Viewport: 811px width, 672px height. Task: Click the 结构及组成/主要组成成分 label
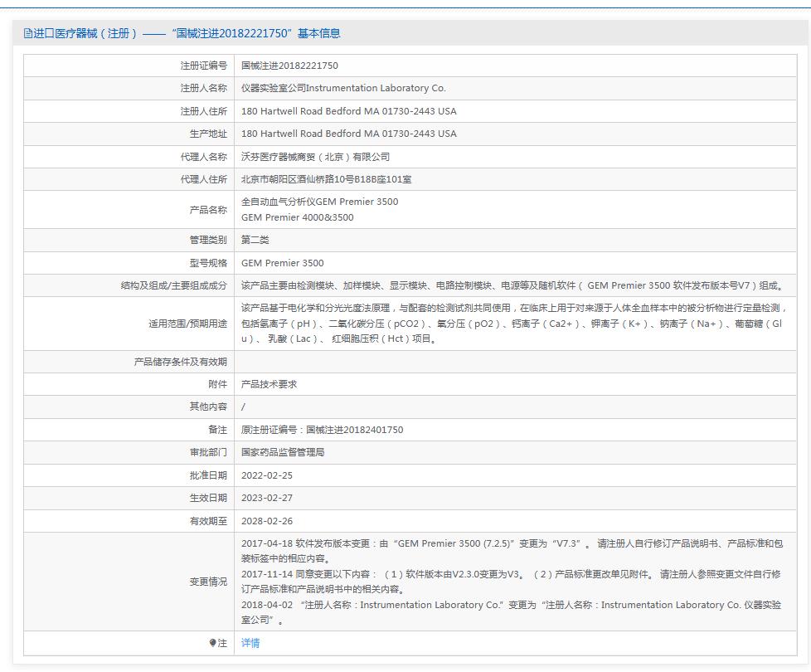tap(174, 285)
